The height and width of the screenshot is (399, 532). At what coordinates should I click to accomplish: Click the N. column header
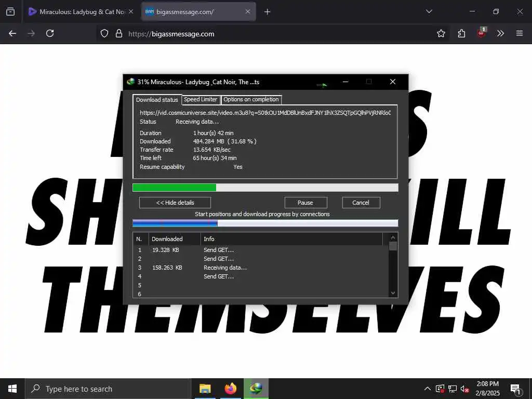141,239
